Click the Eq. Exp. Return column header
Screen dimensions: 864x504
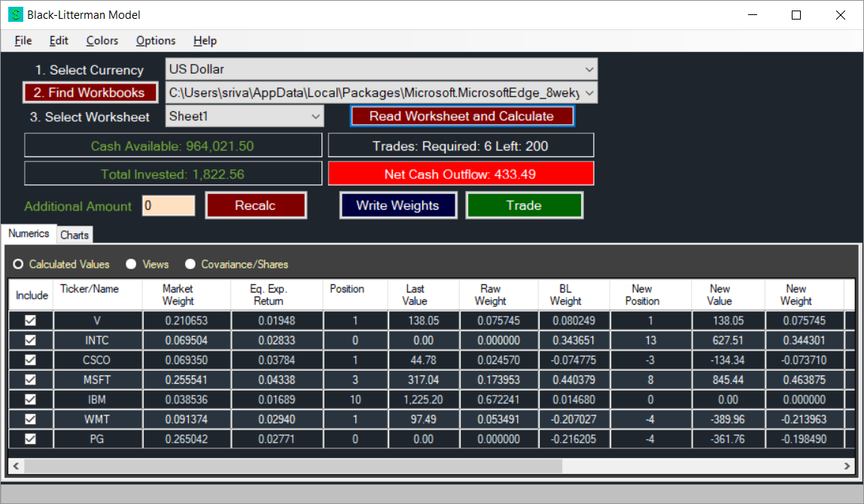(x=277, y=295)
